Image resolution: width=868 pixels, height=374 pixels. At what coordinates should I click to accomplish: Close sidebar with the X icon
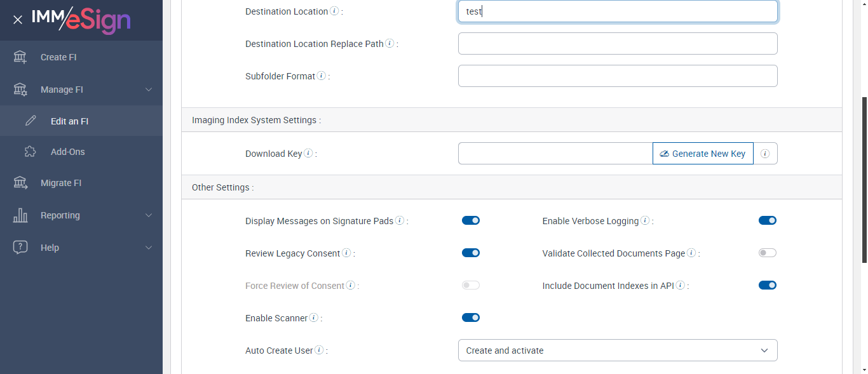tap(18, 20)
